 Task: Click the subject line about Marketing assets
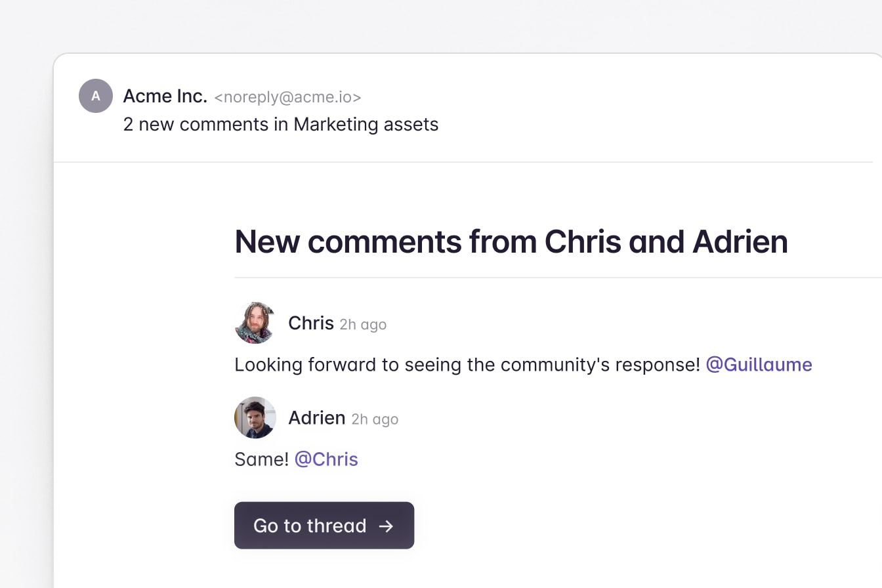(x=280, y=124)
